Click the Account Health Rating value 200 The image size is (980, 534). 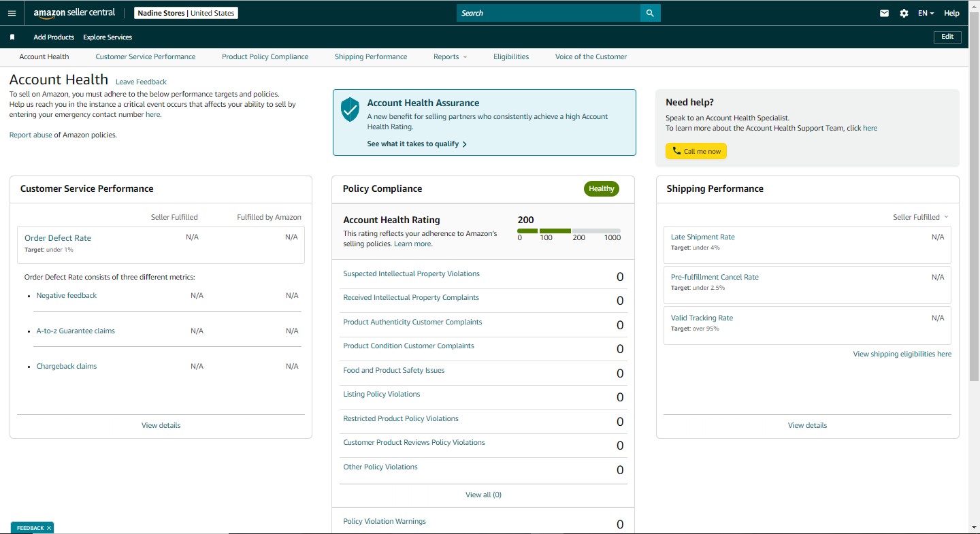point(526,220)
